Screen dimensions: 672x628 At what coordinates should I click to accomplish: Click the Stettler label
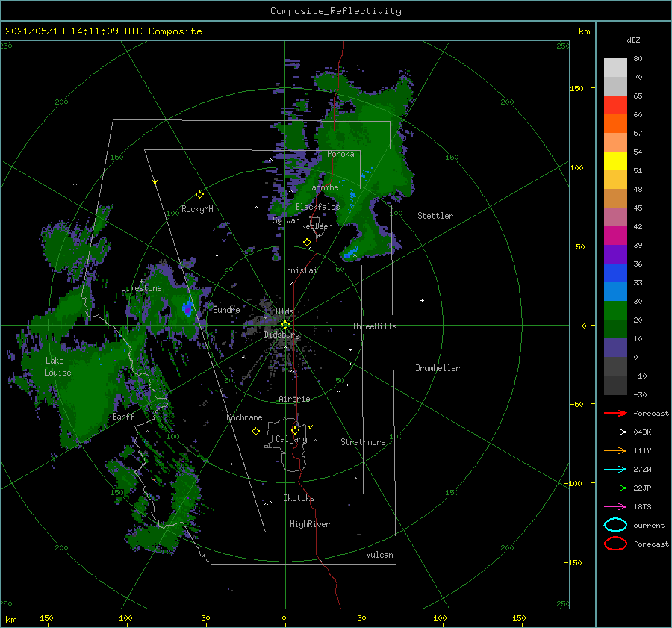(x=435, y=216)
